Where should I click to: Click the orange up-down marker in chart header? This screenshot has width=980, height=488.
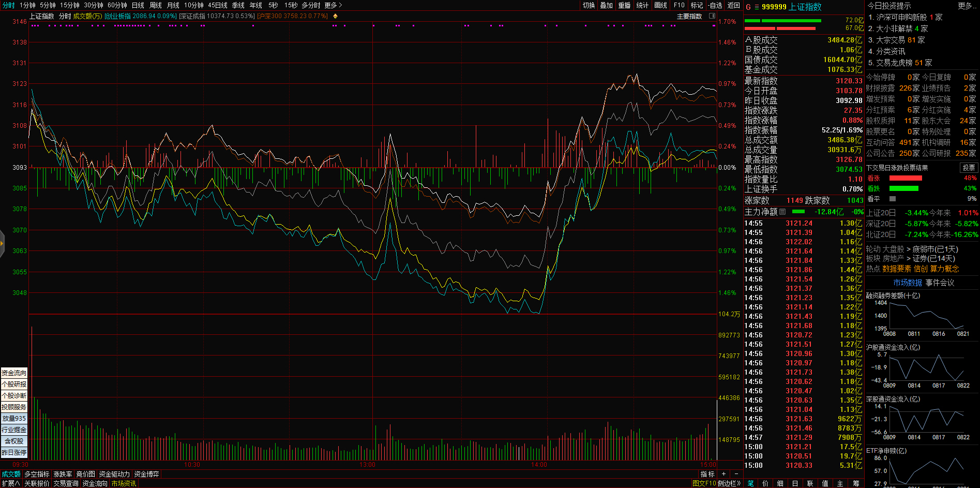click(x=335, y=16)
